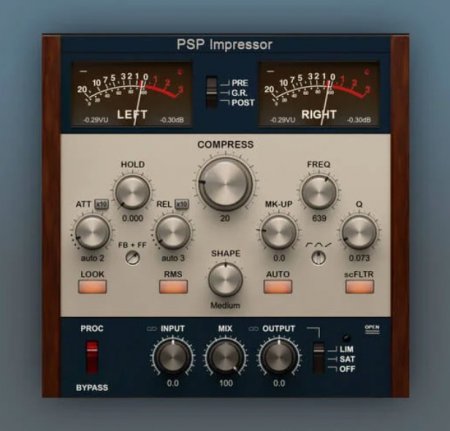
Task: Click the MIX knob
Action: pos(225,357)
